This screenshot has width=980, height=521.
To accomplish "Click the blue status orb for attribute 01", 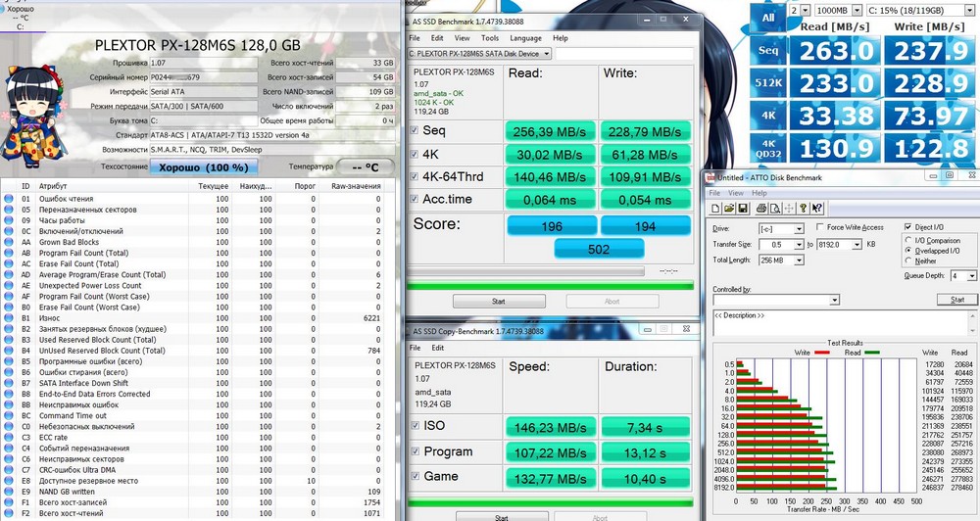I will point(9,199).
